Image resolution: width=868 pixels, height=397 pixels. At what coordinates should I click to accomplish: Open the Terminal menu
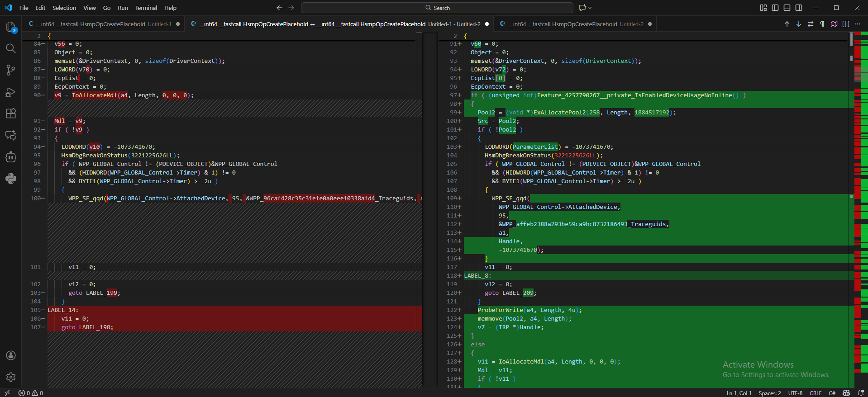click(146, 8)
